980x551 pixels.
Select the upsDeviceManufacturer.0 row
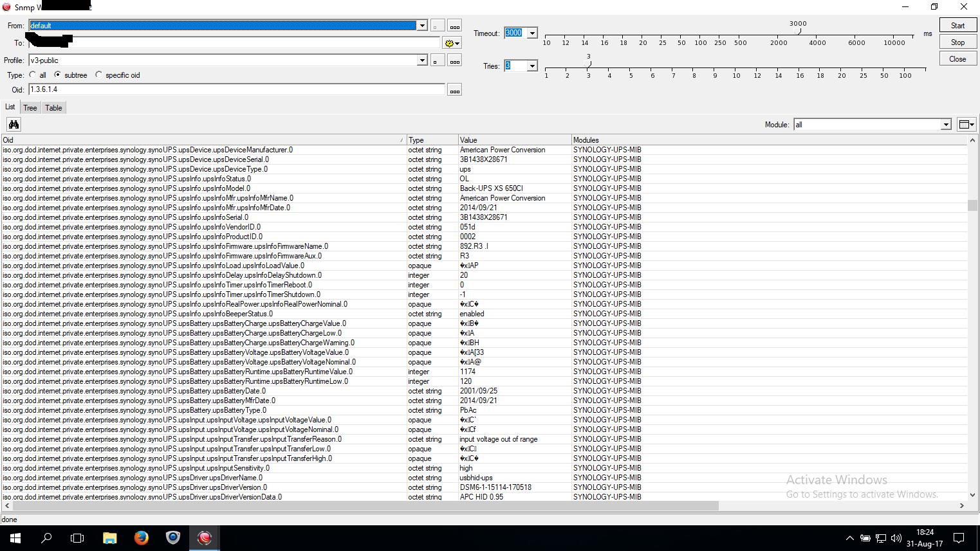pos(484,150)
